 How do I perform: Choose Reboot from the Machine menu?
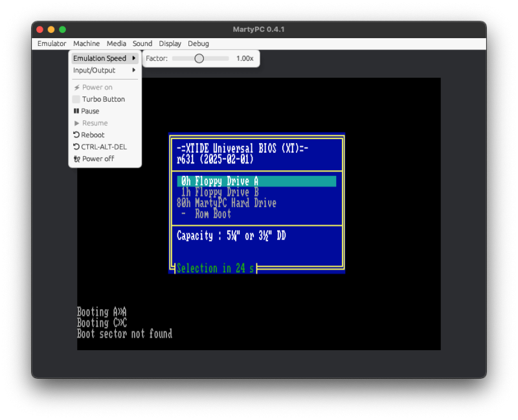point(93,135)
